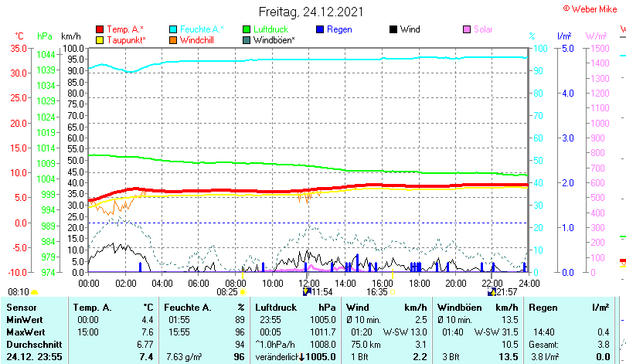The height and width of the screenshot is (364, 626).
Task: Click the moon icon beside 21:57
Action: pyautogui.click(x=492, y=292)
